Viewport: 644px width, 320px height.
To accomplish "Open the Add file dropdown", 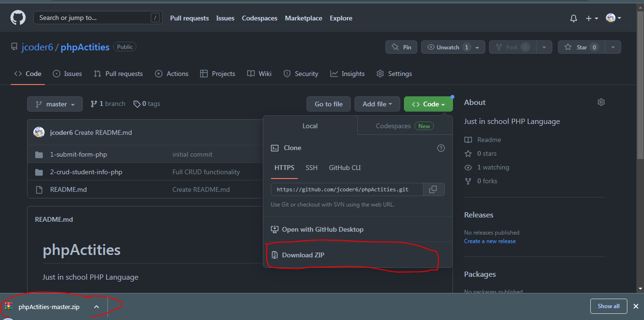I will tap(377, 104).
